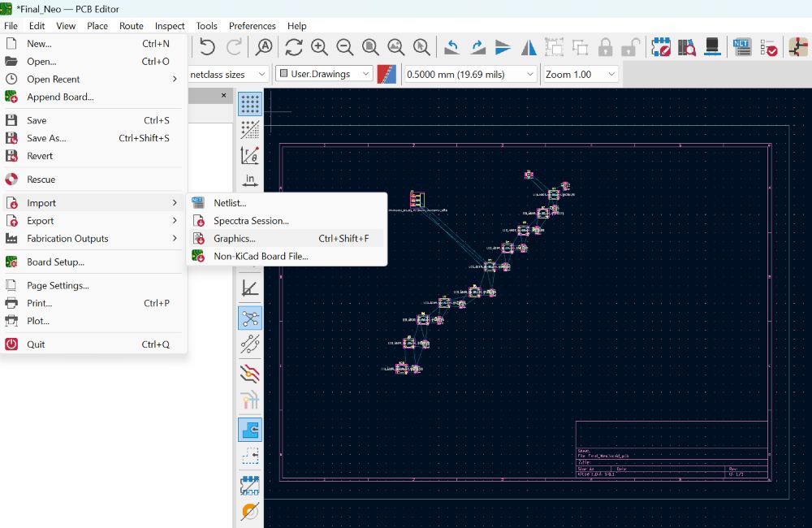This screenshot has height=528, width=812.
Task: Open the net inspector NET icon
Action: click(742, 48)
